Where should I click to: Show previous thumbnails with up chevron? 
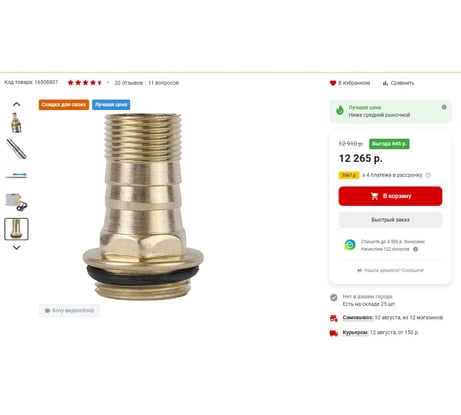(x=16, y=104)
